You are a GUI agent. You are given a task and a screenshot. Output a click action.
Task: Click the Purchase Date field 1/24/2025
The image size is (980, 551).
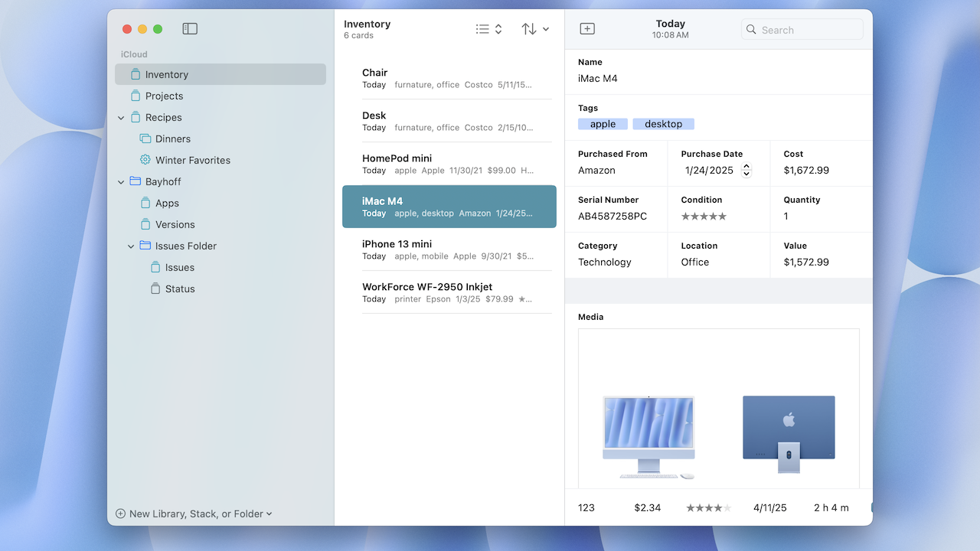709,170
